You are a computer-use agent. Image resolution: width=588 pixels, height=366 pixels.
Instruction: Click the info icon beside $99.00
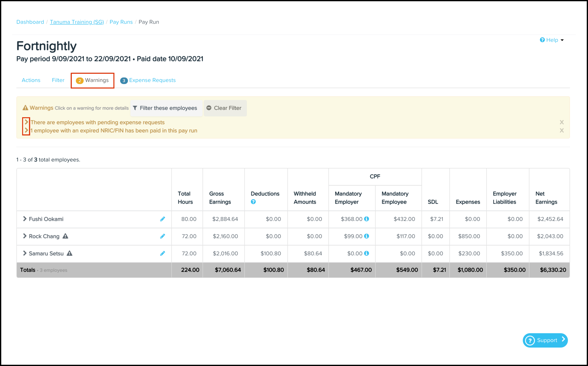pos(367,236)
